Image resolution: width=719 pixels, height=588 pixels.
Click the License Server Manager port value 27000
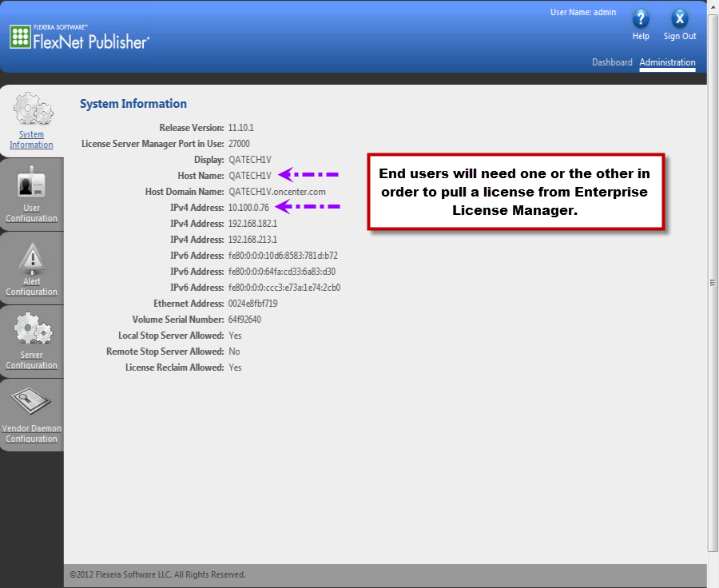pos(239,144)
